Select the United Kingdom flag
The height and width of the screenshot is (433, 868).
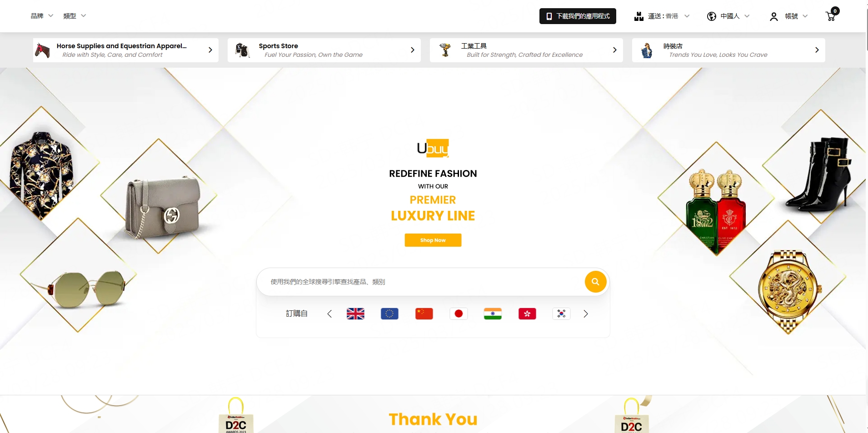355,314
